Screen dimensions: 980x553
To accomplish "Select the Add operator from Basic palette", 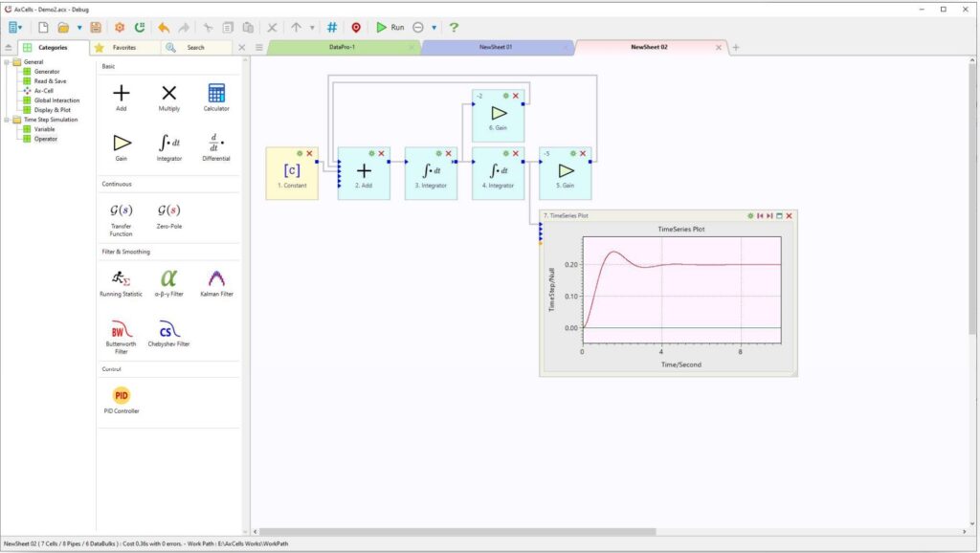I will 121,94.
